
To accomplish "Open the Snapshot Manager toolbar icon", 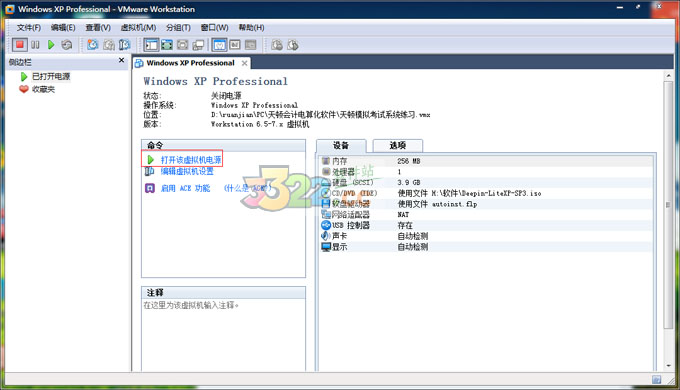I will 124,45.
